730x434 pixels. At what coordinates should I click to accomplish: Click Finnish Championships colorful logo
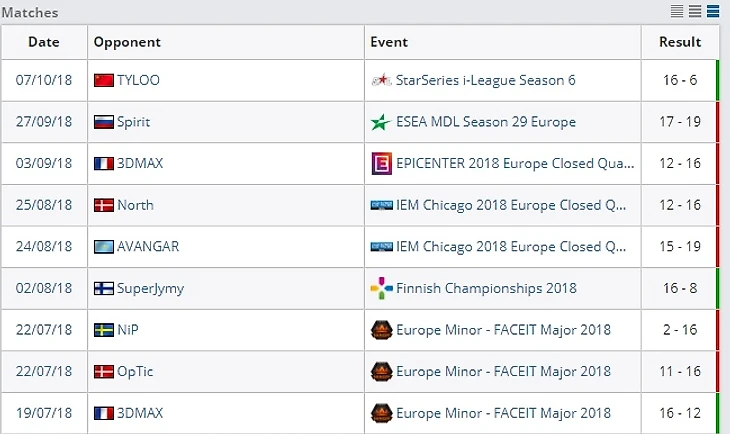pos(380,288)
